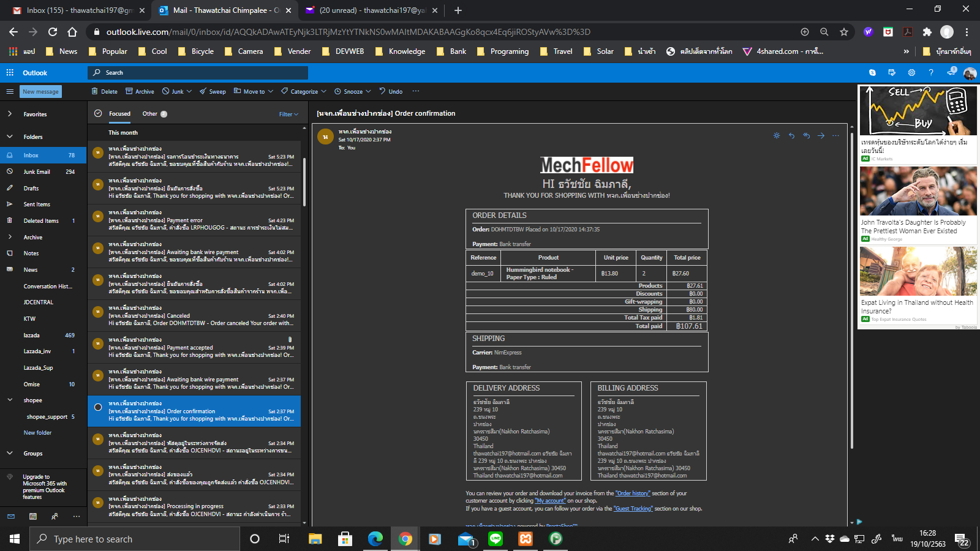This screenshot has height=551, width=980.
Task: Open the Junk Email folder
Action: tap(43, 171)
